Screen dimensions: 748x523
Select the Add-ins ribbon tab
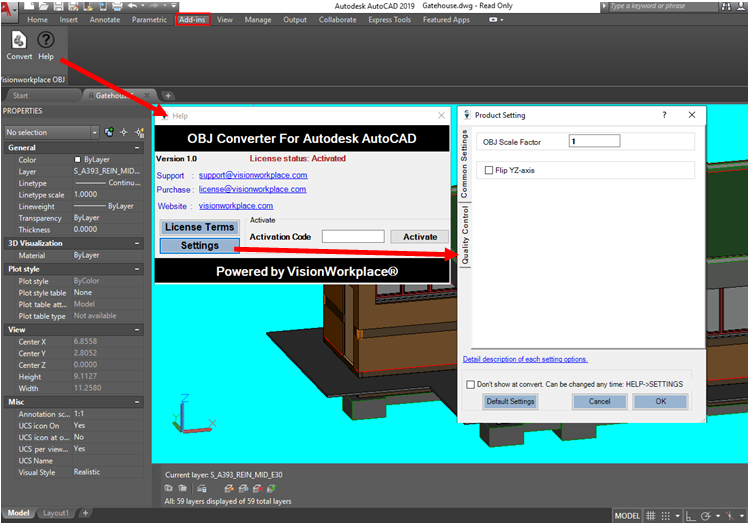coord(192,20)
